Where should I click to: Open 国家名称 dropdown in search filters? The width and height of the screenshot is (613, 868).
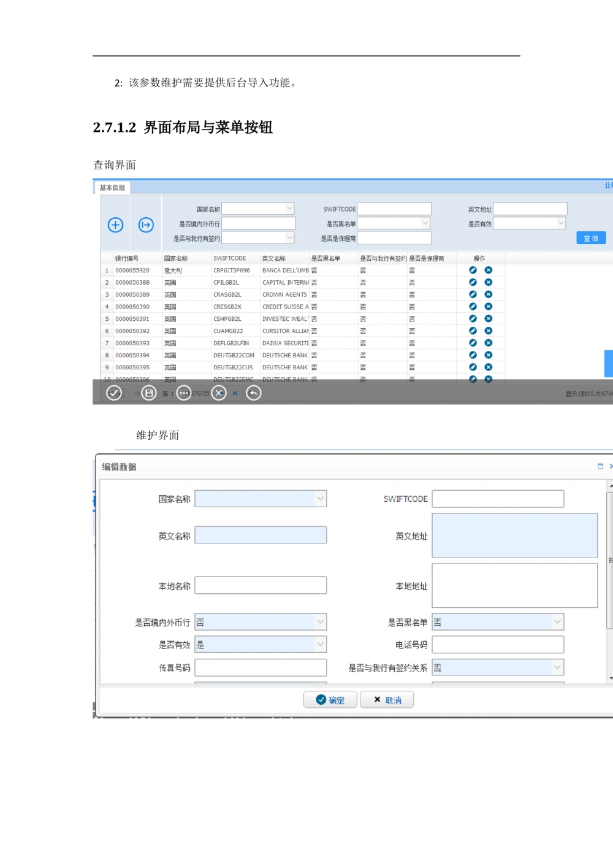[289, 209]
